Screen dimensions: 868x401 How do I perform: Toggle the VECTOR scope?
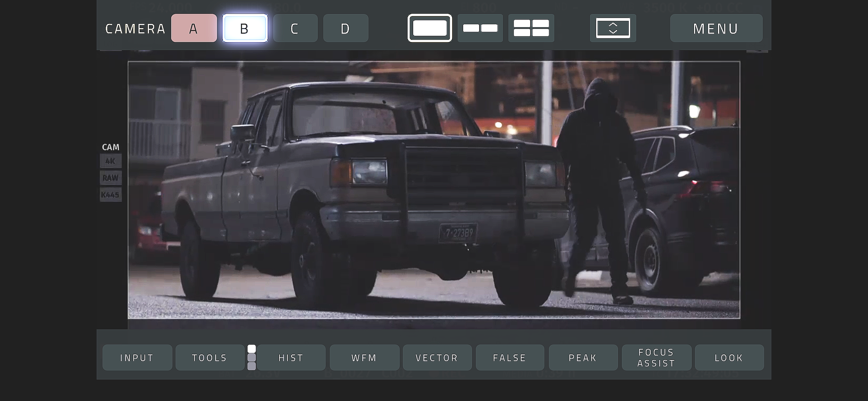tap(437, 358)
